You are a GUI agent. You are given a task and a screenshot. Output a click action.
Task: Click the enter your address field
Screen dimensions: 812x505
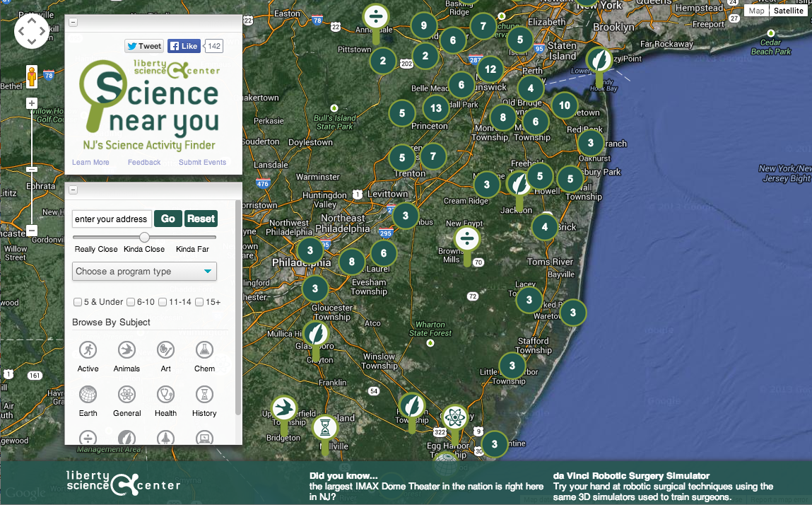click(111, 219)
